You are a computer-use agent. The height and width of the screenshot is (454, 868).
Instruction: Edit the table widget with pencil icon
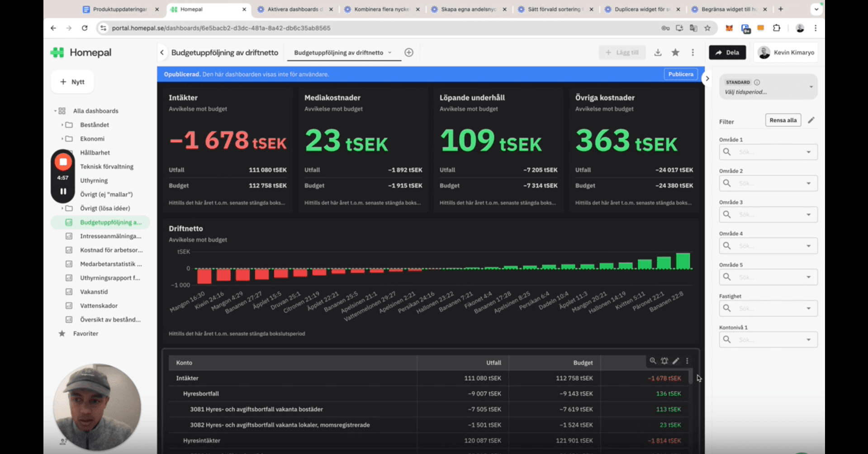(x=676, y=361)
